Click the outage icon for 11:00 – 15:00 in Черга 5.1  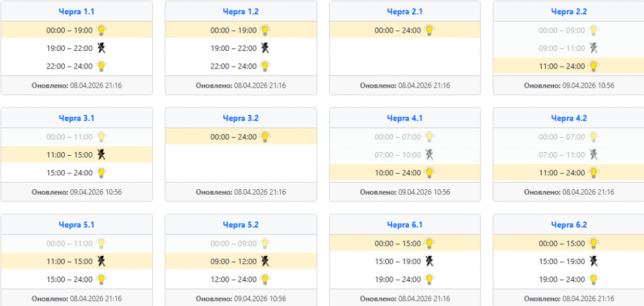(101, 261)
